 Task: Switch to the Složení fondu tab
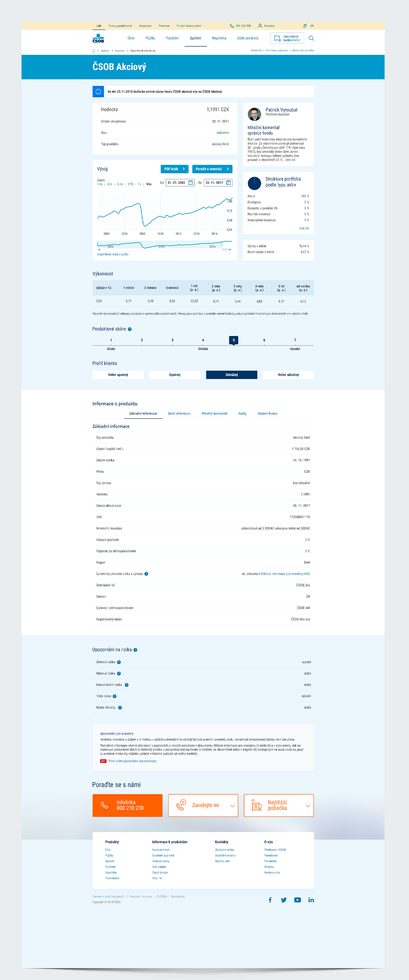click(x=267, y=414)
